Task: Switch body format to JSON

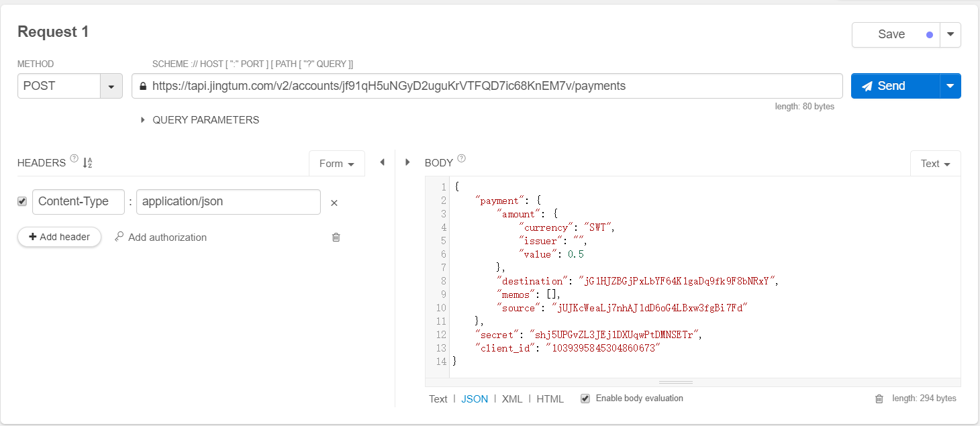Action: click(x=475, y=398)
